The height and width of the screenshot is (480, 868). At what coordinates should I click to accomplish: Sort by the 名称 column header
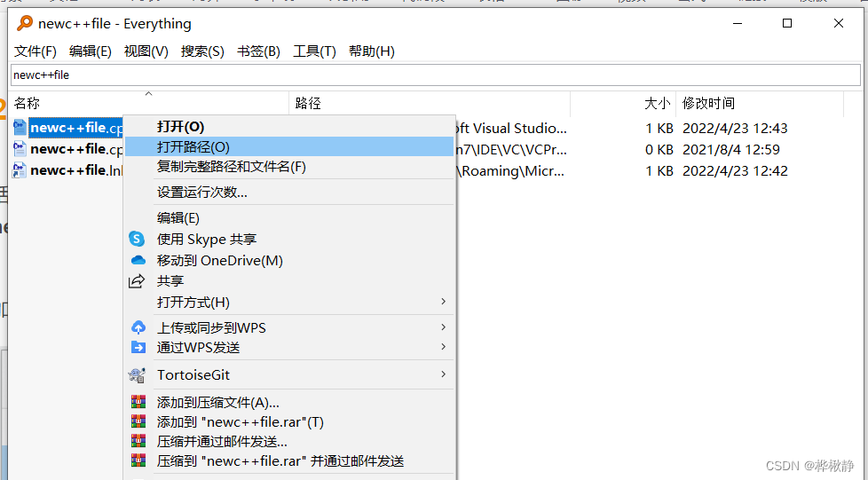pyautogui.click(x=149, y=103)
